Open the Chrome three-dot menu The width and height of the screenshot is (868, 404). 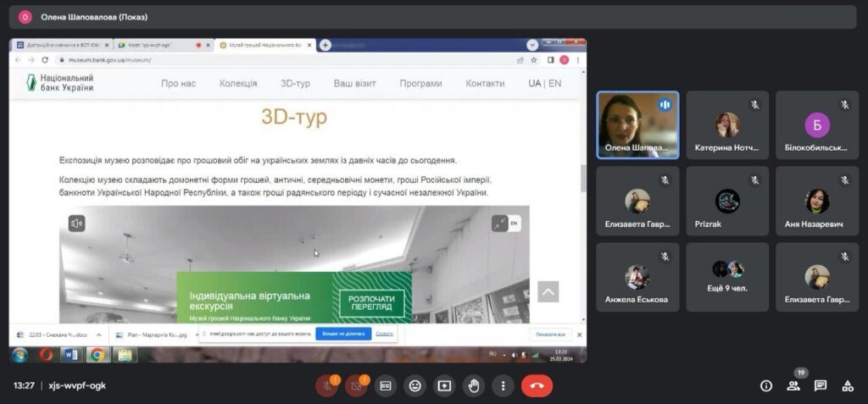tap(578, 60)
